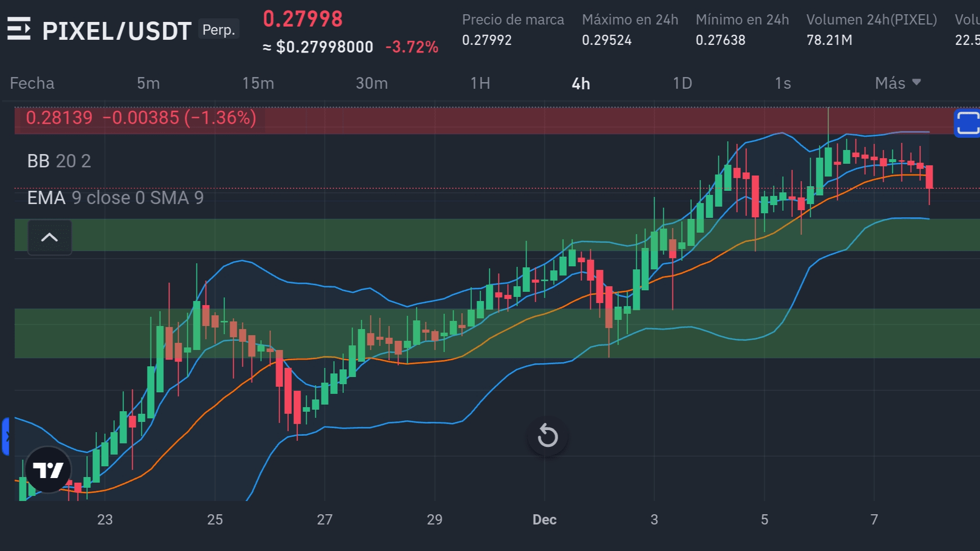980x551 pixels.
Task: Click the TradingView logo icon
Action: (x=48, y=469)
